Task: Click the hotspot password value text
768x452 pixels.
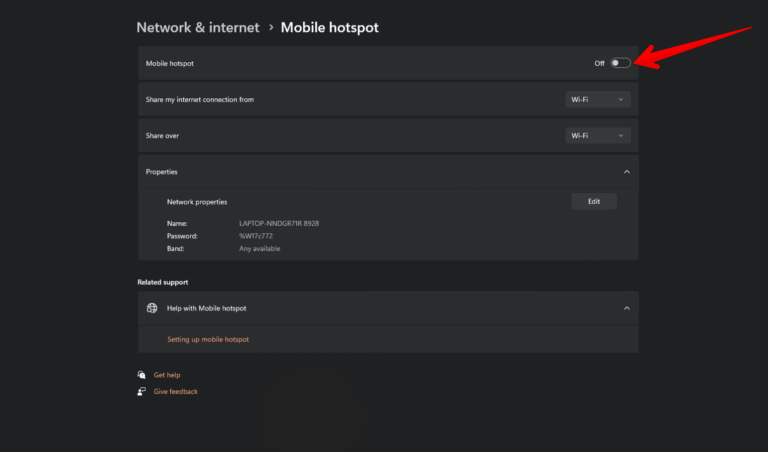Action: 256,236
